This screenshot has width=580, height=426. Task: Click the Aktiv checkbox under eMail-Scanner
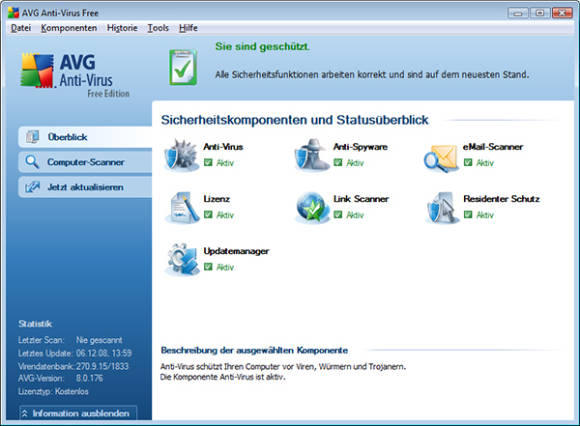(468, 162)
